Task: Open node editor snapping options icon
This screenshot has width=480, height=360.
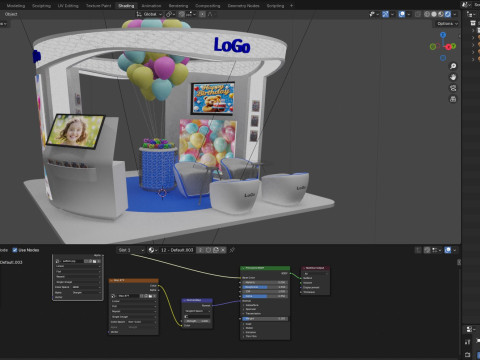Action: point(435,250)
